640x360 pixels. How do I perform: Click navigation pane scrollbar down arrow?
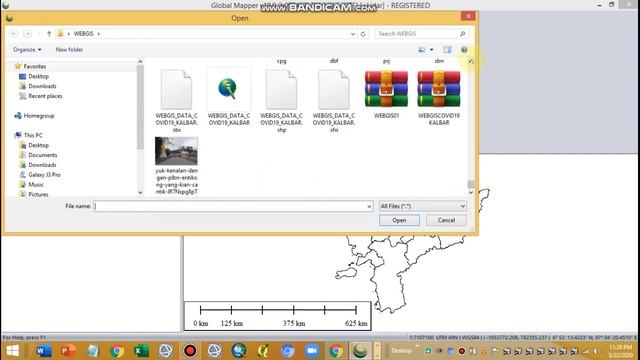pos(140,192)
